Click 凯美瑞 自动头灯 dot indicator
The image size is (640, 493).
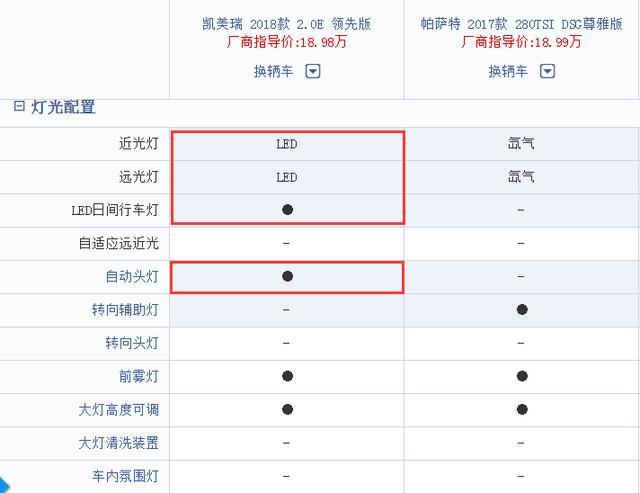pos(287,276)
